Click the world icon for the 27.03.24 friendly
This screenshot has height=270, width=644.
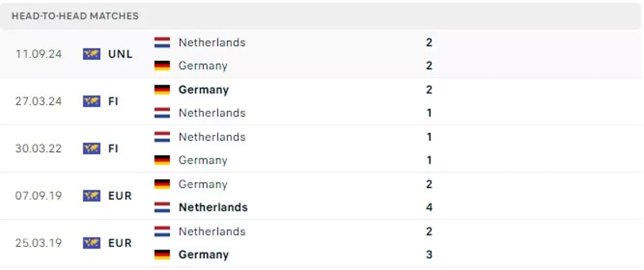[x=91, y=101]
